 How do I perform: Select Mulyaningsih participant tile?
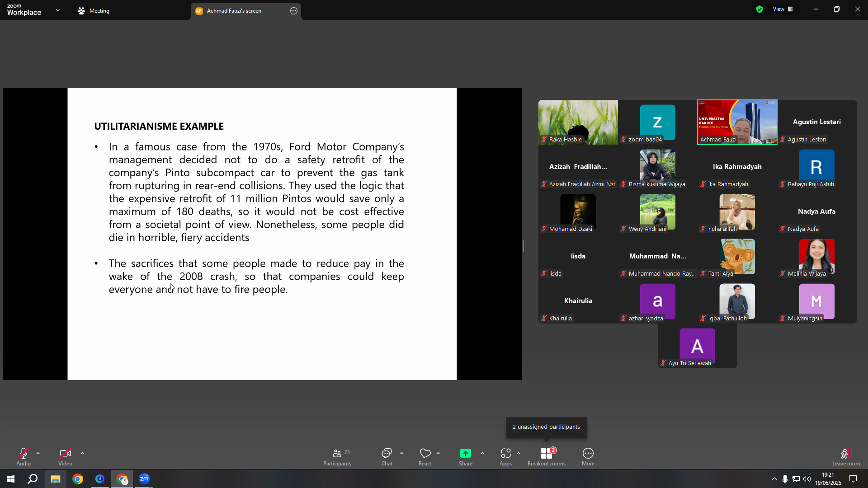817,301
